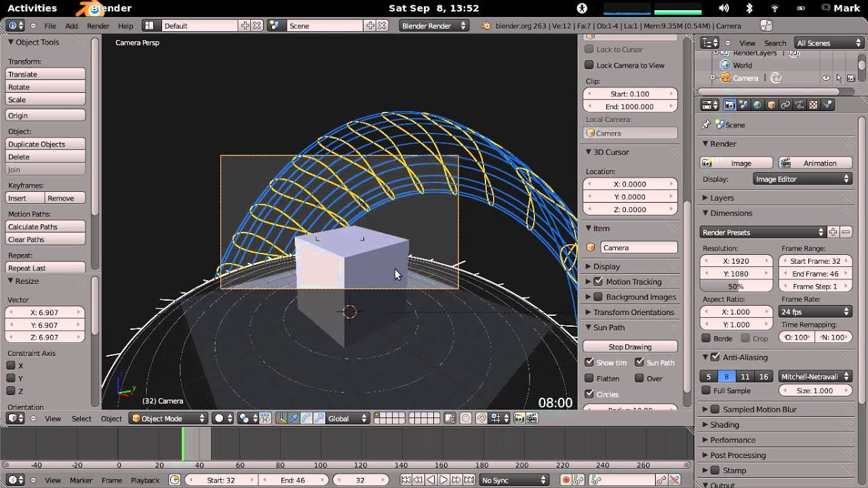The width and height of the screenshot is (868, 488).
Task: Toggle Camera renderability icon in outliner
Action: 850,78
